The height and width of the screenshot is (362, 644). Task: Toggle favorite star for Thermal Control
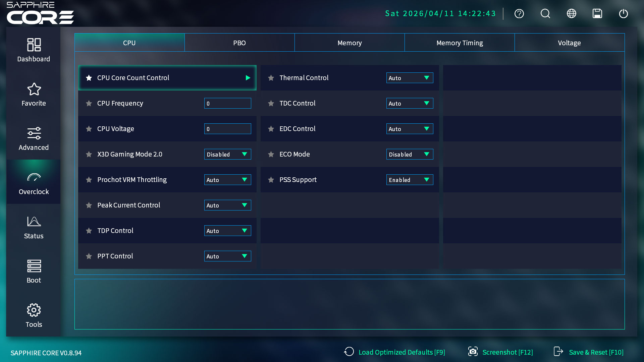pyautogui.click(x=271, y=78)
